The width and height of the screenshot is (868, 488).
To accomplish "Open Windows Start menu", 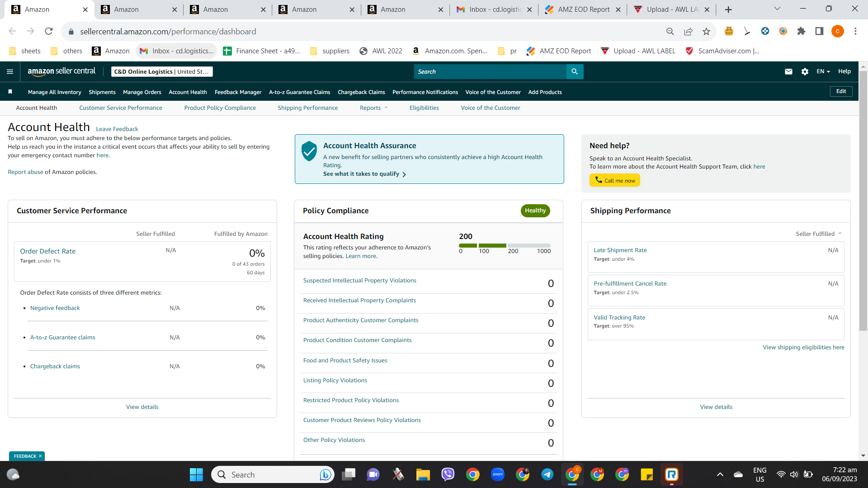I will (196, 474).
